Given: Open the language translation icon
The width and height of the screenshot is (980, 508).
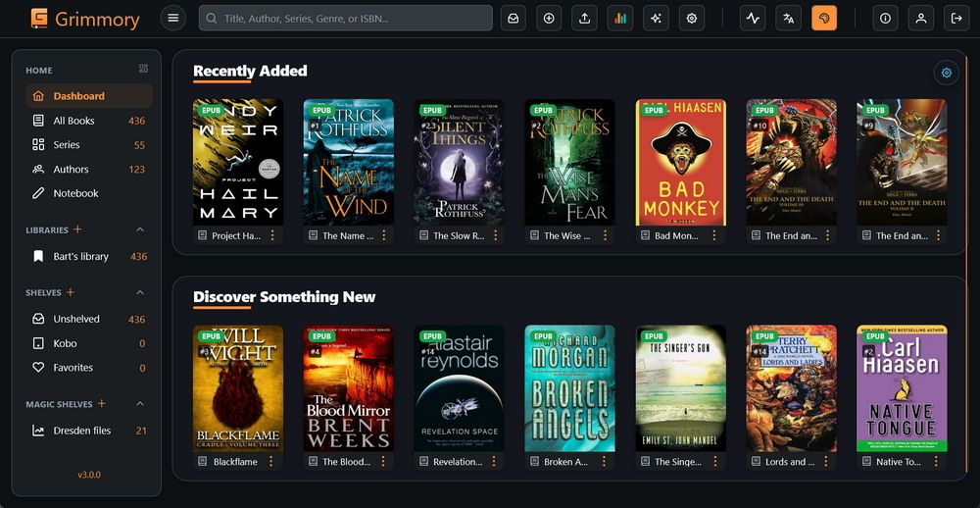Looking at the screenshot, I should tap(788, 18).
